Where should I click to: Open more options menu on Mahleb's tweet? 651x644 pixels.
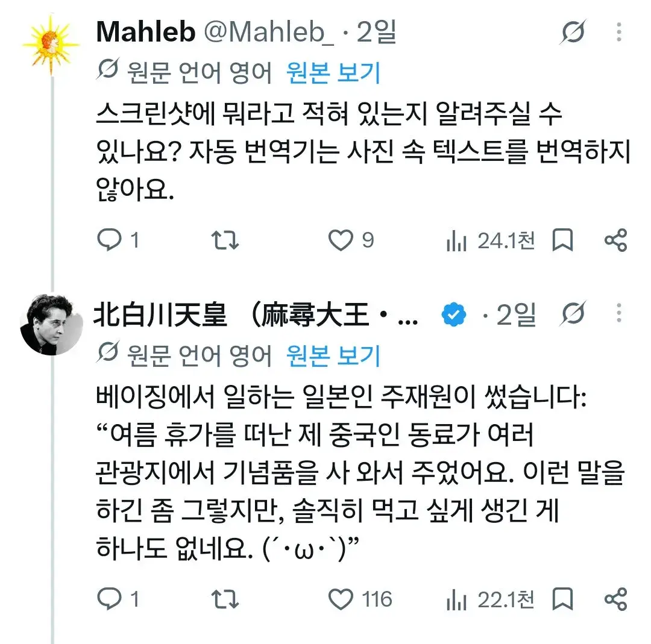tap(619, 32)
